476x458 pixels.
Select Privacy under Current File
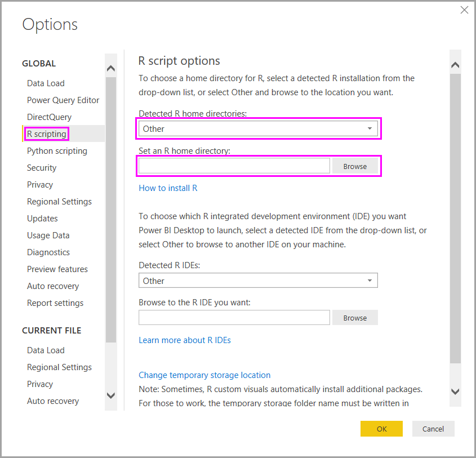pyautogui.click(x=40, y=384)
